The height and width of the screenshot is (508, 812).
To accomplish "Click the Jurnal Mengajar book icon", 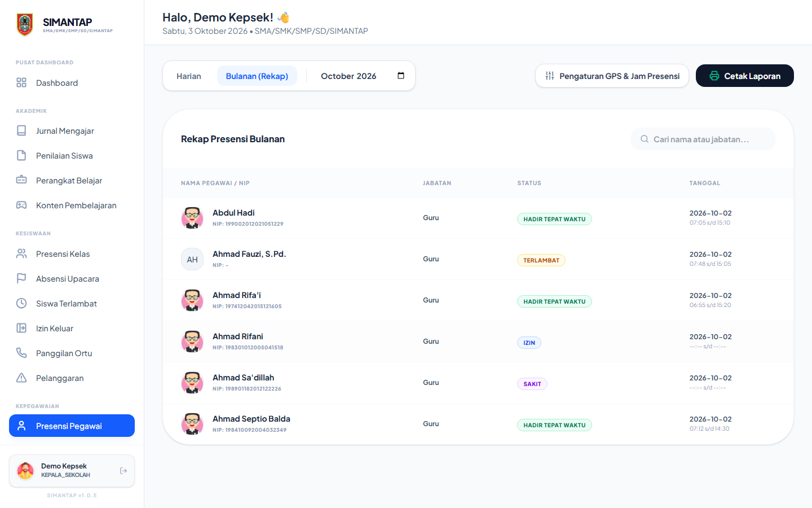I will [x=21, y=131].
